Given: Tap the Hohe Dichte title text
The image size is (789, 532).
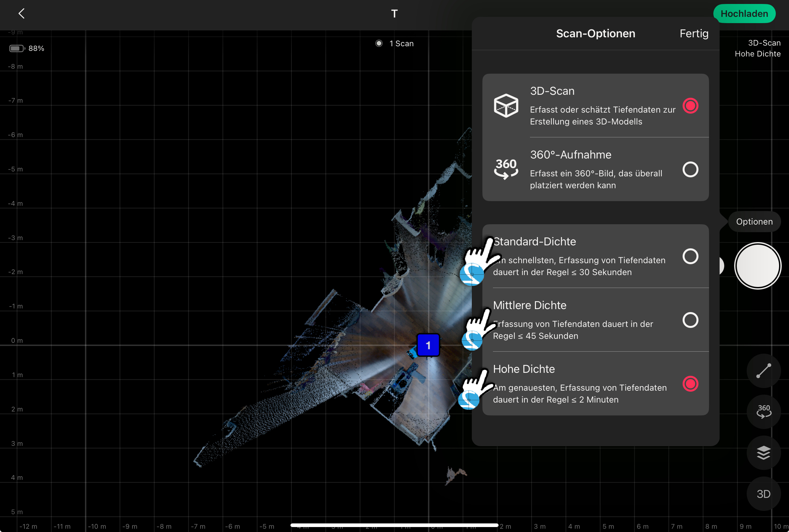Looking at the screenshot, I should [x=524, y=369].
